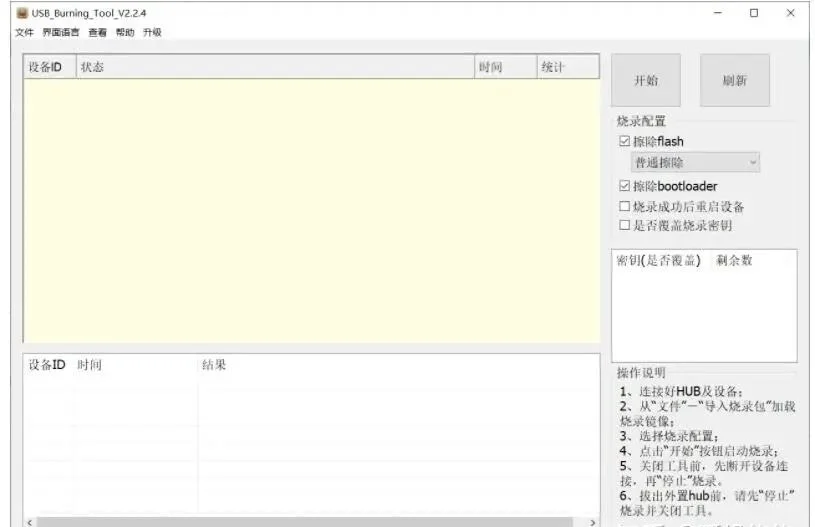Click the 设备ID column header in lower table
Screen dimensions: 815x527
coord(47,365)
